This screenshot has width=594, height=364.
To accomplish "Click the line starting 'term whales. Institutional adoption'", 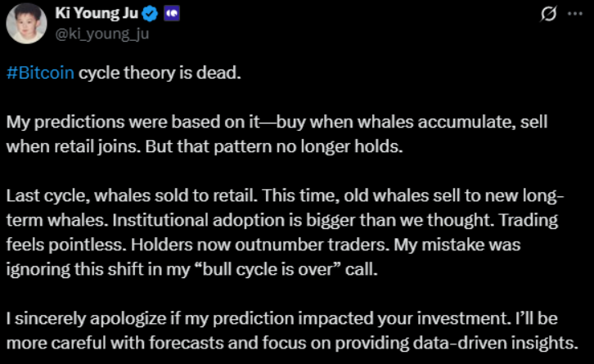I will pos(282,220).
